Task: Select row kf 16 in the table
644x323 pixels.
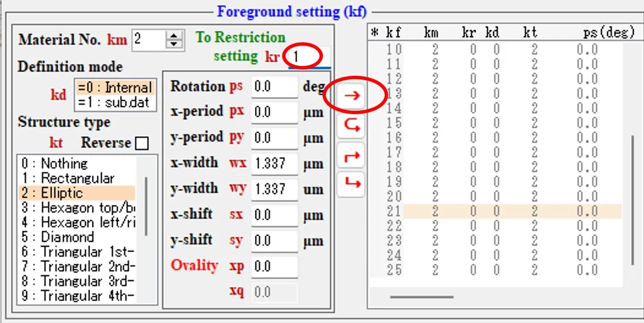Action: (496, 138)
